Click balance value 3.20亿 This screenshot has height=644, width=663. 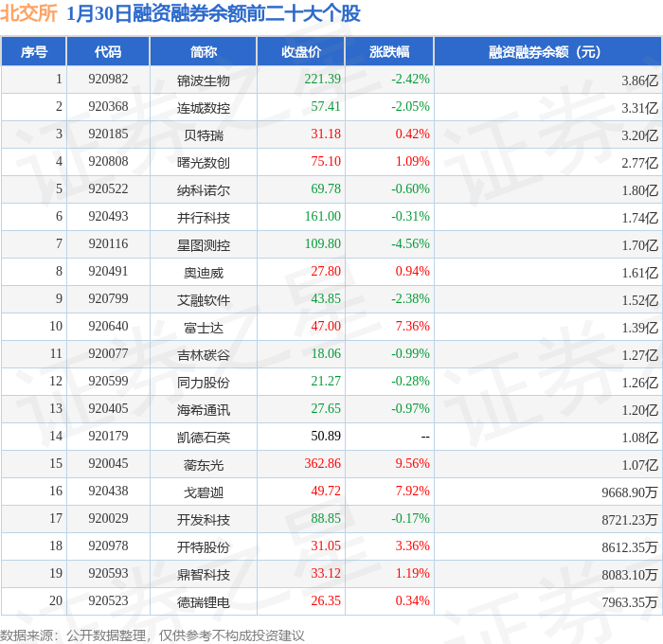pos(639,135)
